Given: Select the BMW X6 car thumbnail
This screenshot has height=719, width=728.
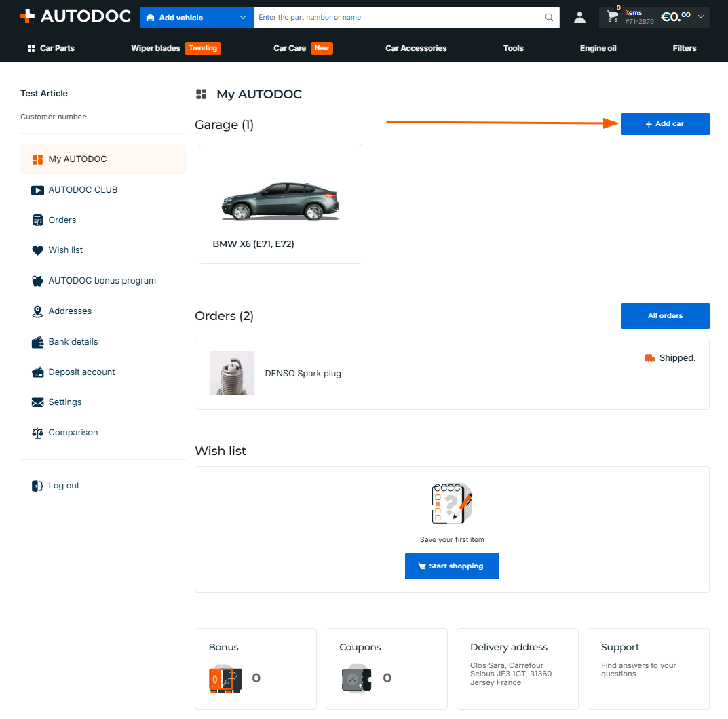Looking at the screenshot, I should point(280,202).
